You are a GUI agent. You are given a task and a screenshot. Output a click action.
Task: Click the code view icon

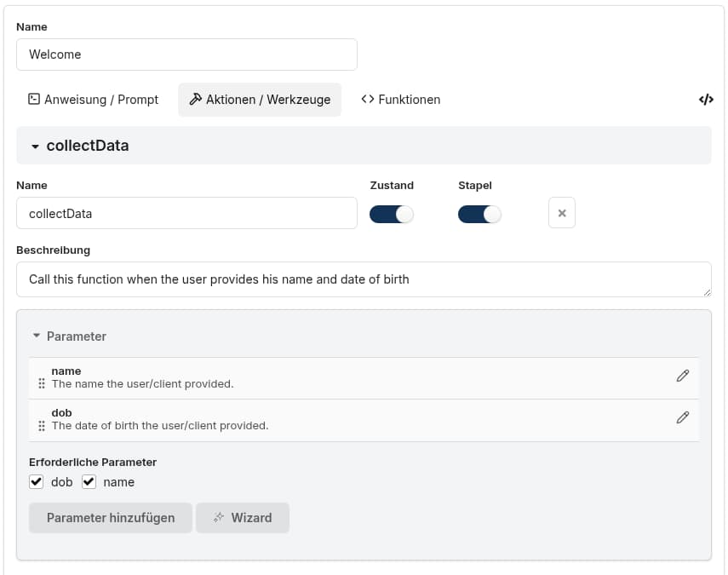pyautogui.click(x=705, y=100)
